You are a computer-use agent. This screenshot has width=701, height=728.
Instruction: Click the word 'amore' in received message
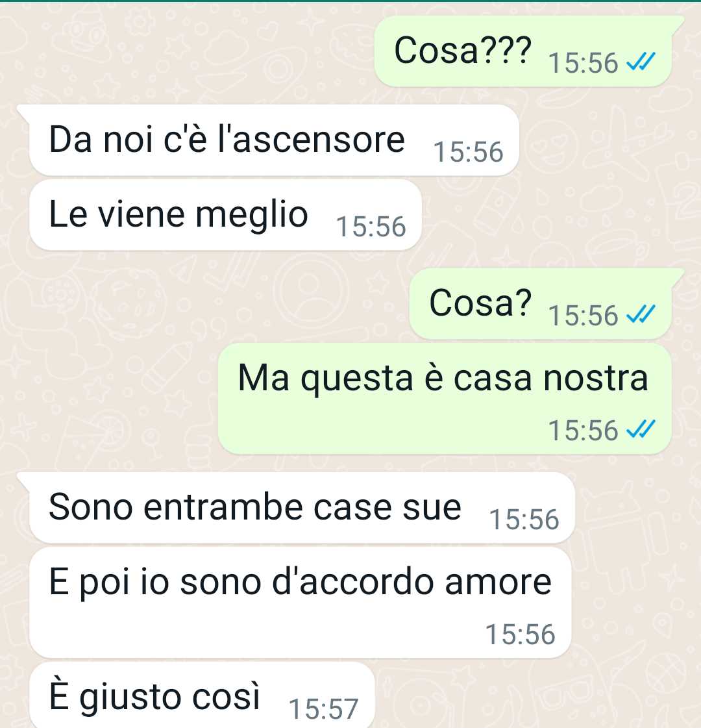click(x=498, y=583)
